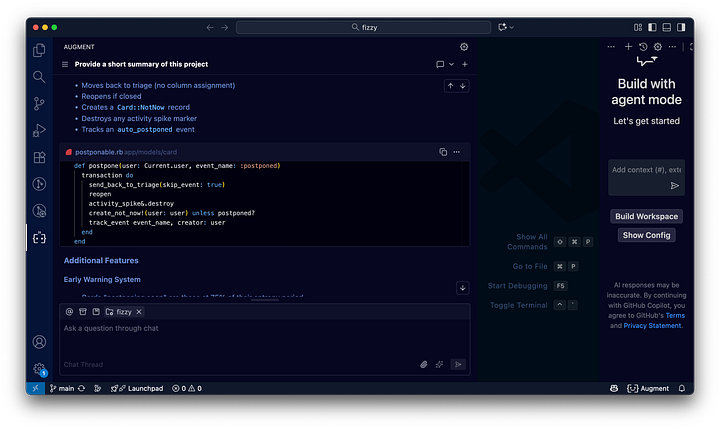Customize layout from the title bar
Viewport: 720px width, 429px height.
click(x=638, y=28)
